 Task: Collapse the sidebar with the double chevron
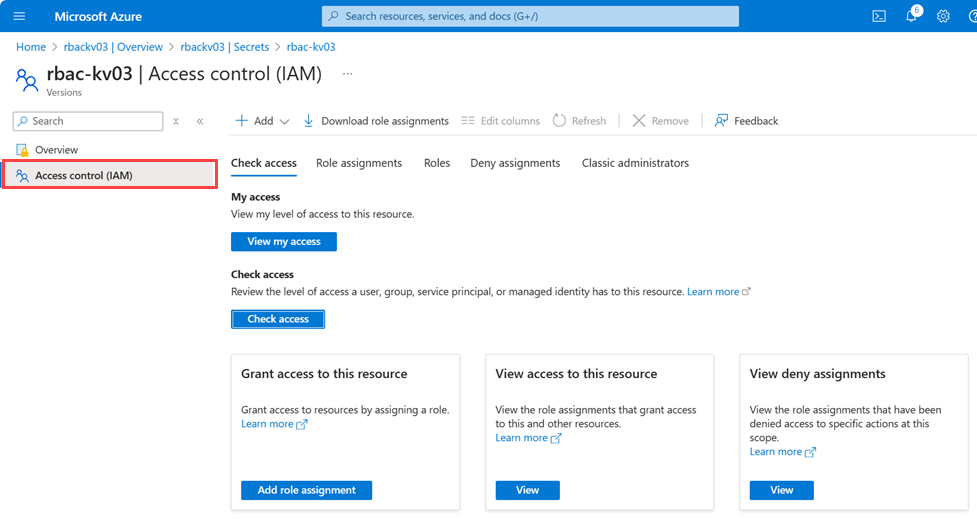200,121
